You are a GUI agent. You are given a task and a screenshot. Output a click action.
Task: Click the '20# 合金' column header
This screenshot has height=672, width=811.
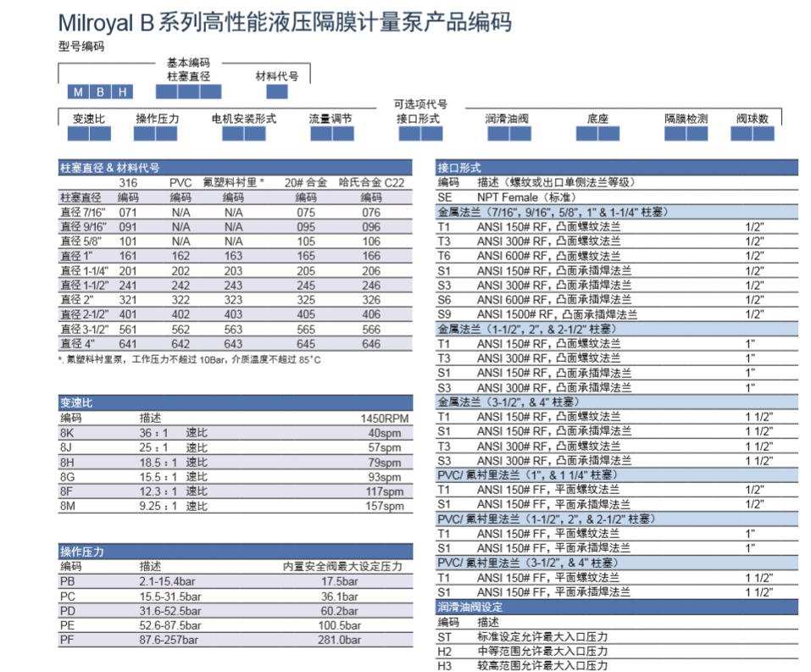click(306, 182)
